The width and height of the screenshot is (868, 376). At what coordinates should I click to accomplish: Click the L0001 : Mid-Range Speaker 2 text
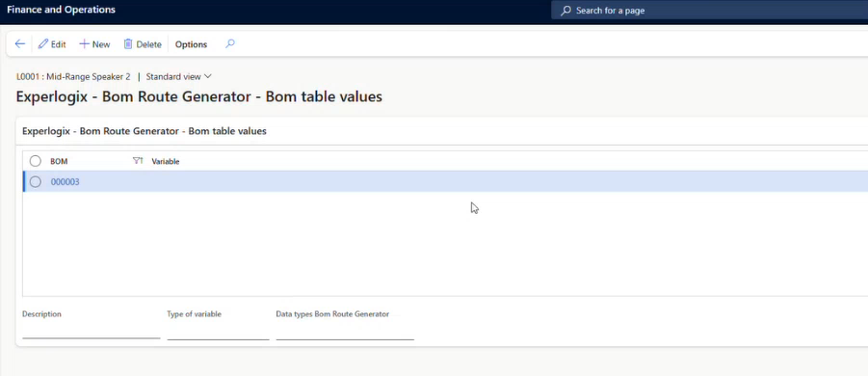73,77
